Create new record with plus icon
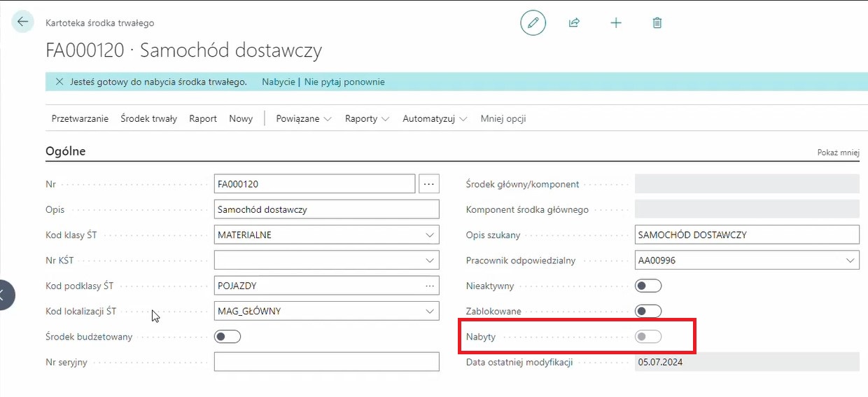868x397 pixels. (x=616, y=23)
